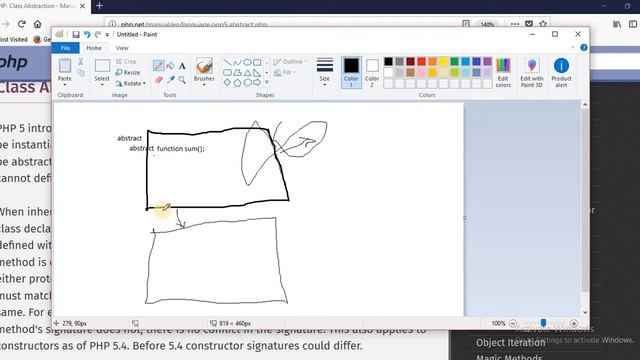Image resolution: width=640 pixels, height=360 pixels.
Task: Click the Crop button
Action: coord(126,62)
